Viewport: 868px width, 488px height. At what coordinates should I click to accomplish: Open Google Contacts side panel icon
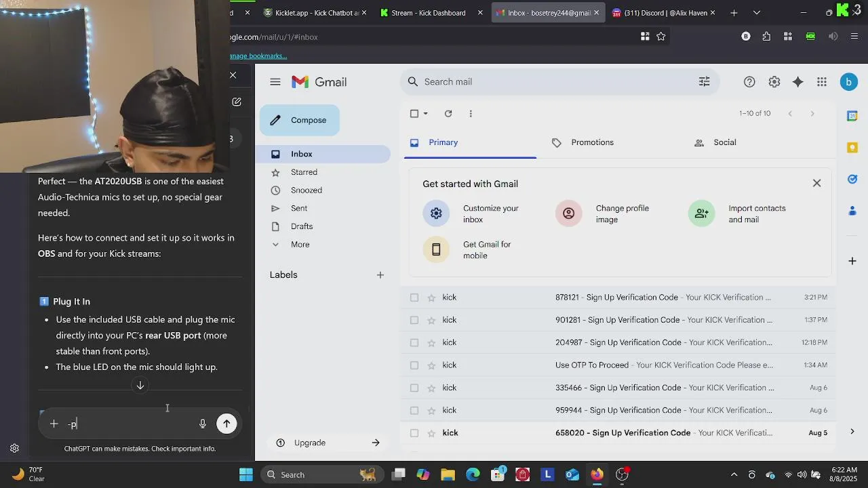[x=852, y=211]
